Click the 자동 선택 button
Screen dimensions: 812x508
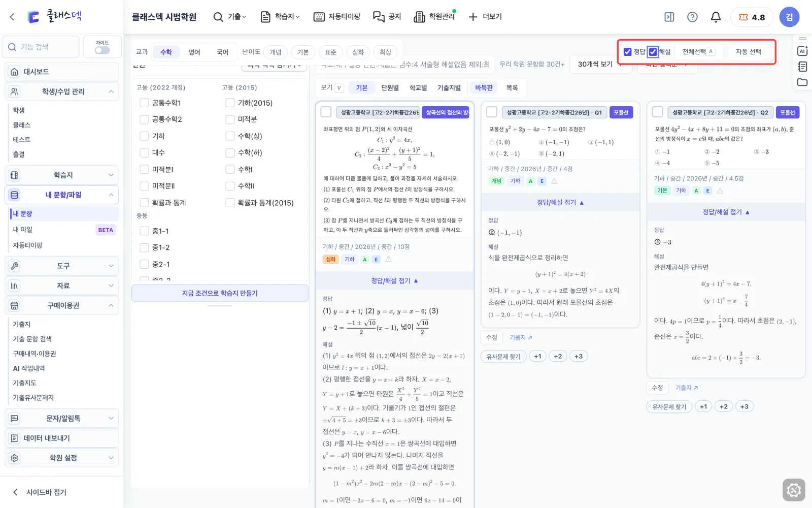[748, 51]
